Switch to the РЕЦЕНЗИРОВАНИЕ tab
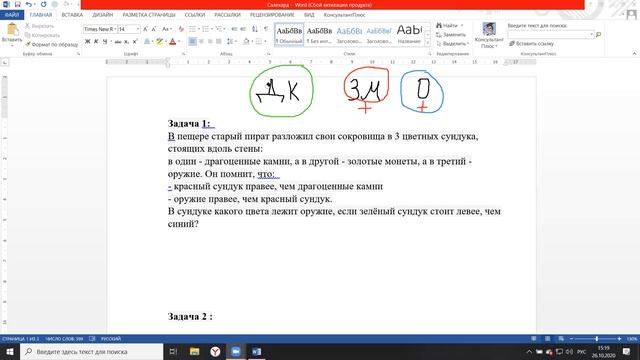 coord(272,15)
